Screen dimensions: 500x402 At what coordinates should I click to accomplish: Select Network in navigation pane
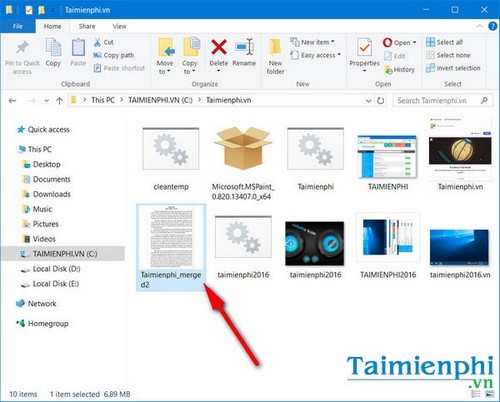point(36,304)
